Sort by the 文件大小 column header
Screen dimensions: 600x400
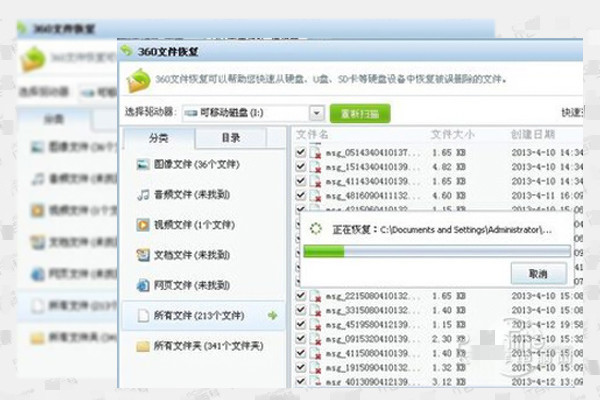pyautogui.click(x=453, y=135)
